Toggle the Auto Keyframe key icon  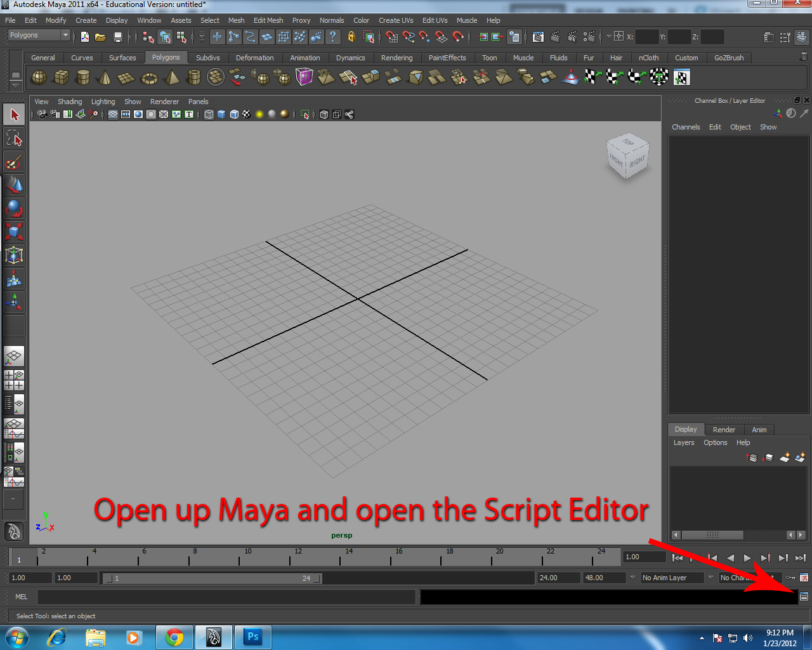[790, 578]
